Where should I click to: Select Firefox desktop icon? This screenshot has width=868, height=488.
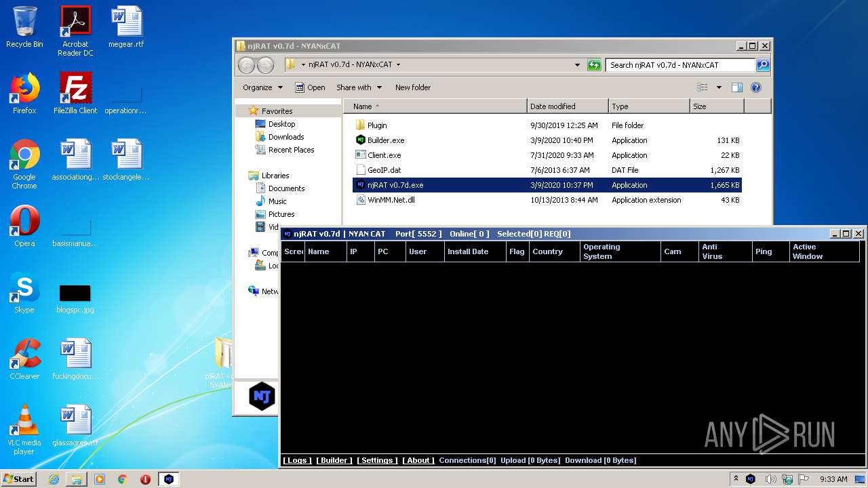click(24, 93)
